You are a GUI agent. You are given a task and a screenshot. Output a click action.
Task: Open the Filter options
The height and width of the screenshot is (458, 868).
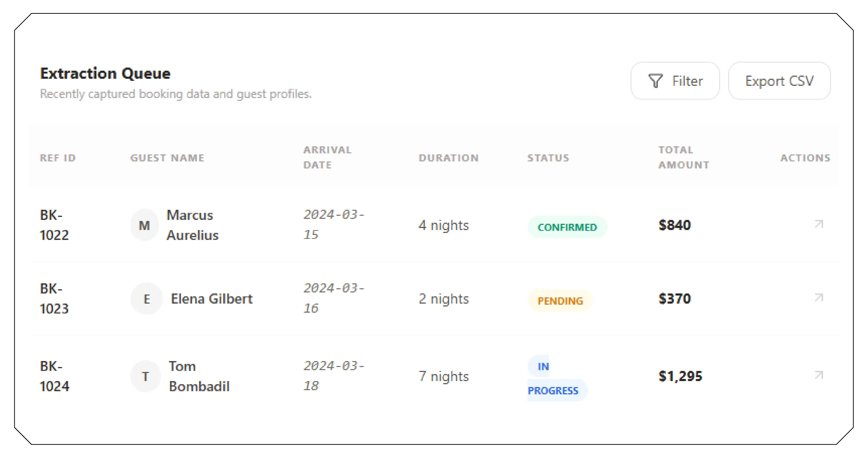point(675,81)
